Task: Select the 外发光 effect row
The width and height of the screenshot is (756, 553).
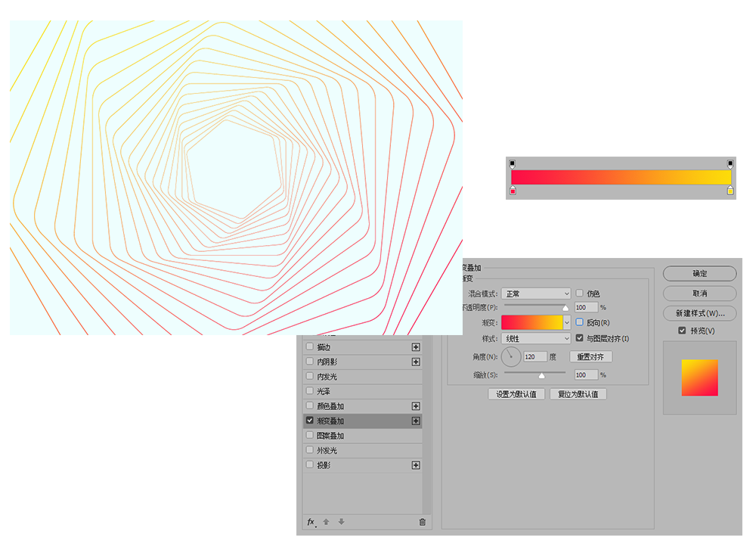Action: click(363, 450)
